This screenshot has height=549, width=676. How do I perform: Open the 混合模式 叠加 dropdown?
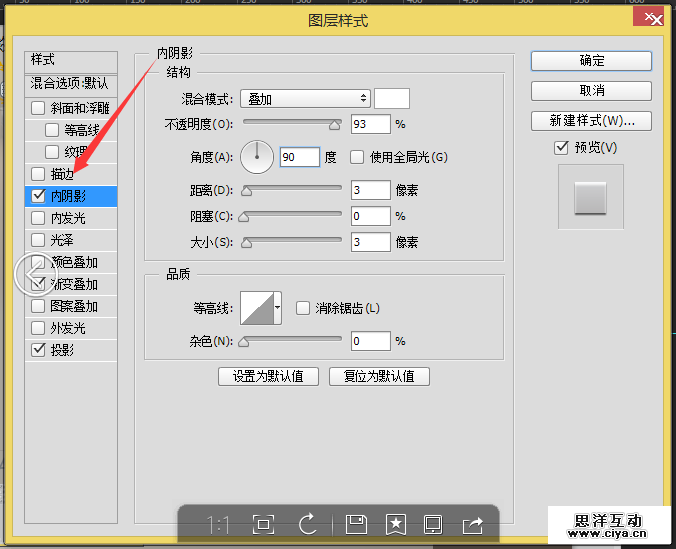pyautogui.click(x=305, y=99)
